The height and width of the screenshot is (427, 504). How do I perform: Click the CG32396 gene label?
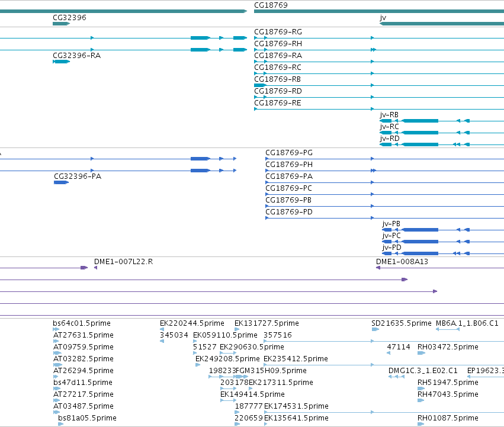pos(69,18)
